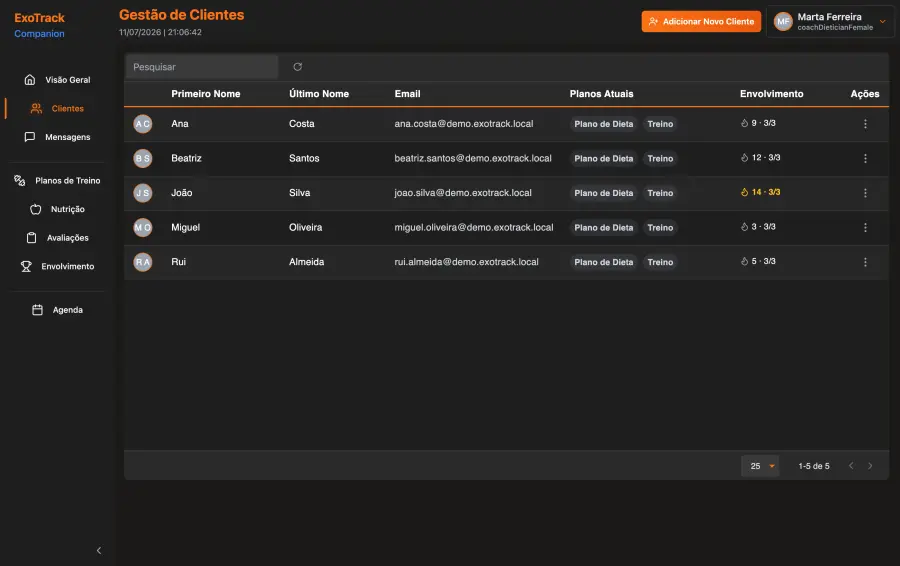
Task: Navigate to Planos de Treino
Action: pos(57,180)
